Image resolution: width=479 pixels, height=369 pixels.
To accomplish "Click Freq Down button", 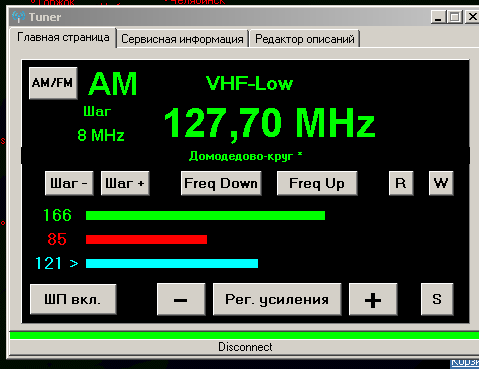I will click(221, 183).
